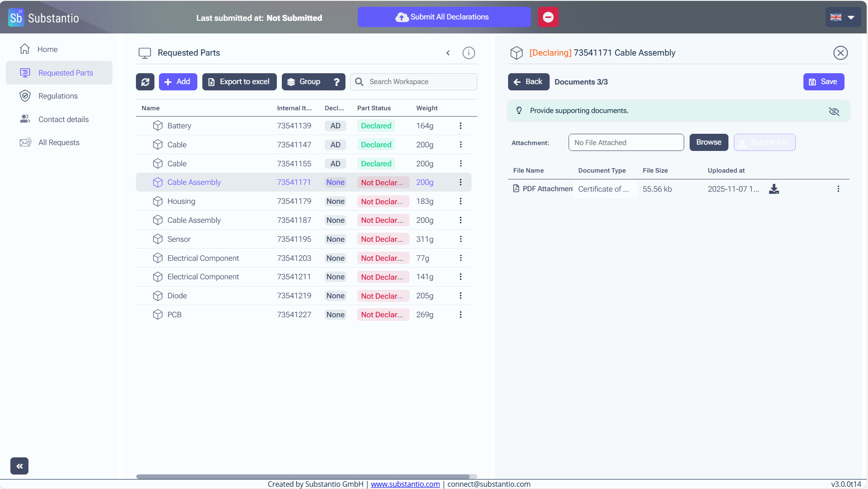Screen dimensions: 868x489
Task: Click the horizontal scrollbar under parts table
Action: 303,476
